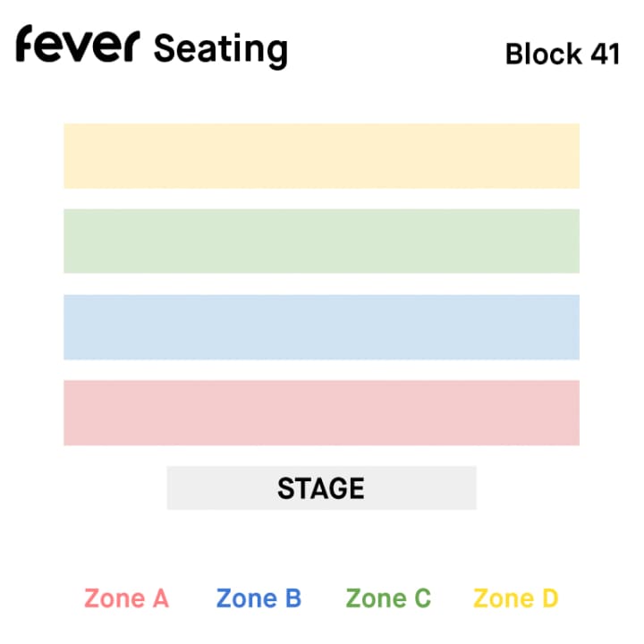The width and height of the screenshot is (644, 644).
Task: Click the letter D in yellow legend
Action: [550, 598]
